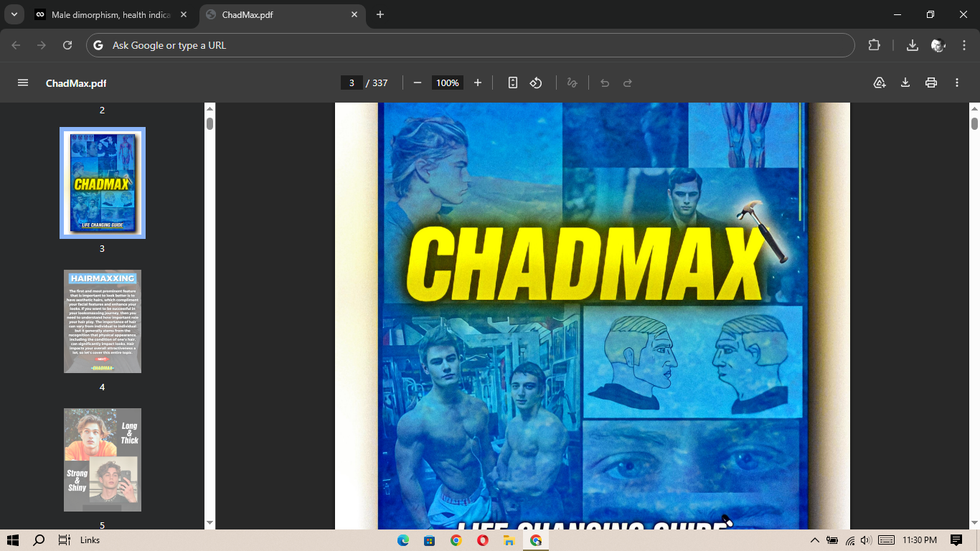Open the tab search dropdown arrow
This screenshot has height=551, width=980.
click(14, 14)
